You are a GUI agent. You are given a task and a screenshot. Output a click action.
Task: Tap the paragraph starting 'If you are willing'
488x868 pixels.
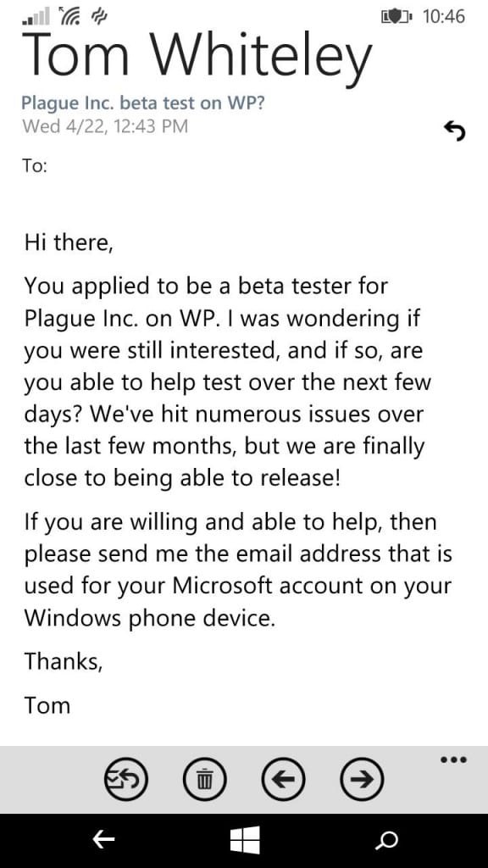point(238,570)
